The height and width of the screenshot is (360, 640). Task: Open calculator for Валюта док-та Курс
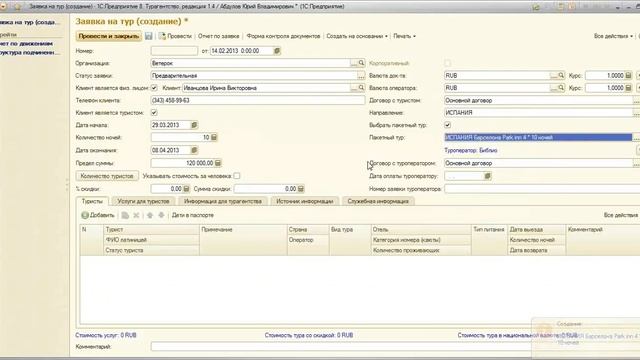[629, 76]
